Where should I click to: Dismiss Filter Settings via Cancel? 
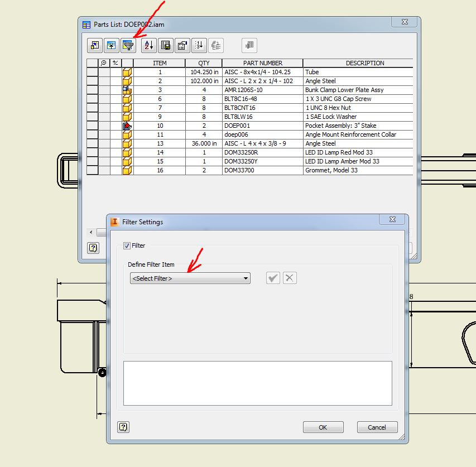click(377, 427)
